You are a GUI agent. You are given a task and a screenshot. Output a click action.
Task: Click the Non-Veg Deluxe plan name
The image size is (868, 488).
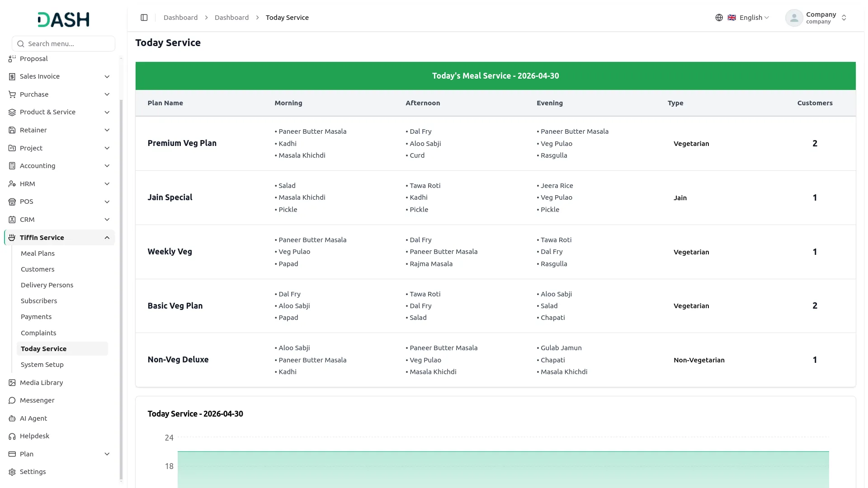(178, 360)
